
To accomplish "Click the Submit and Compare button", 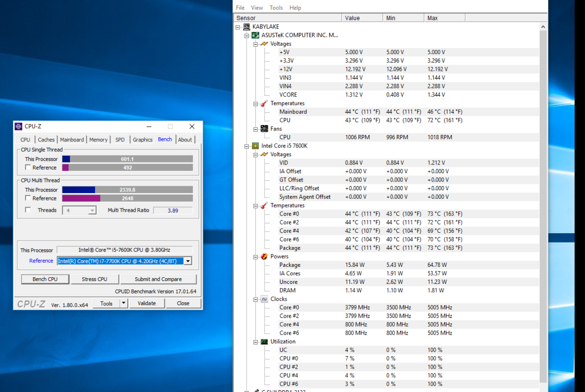I will click(158, 279).
